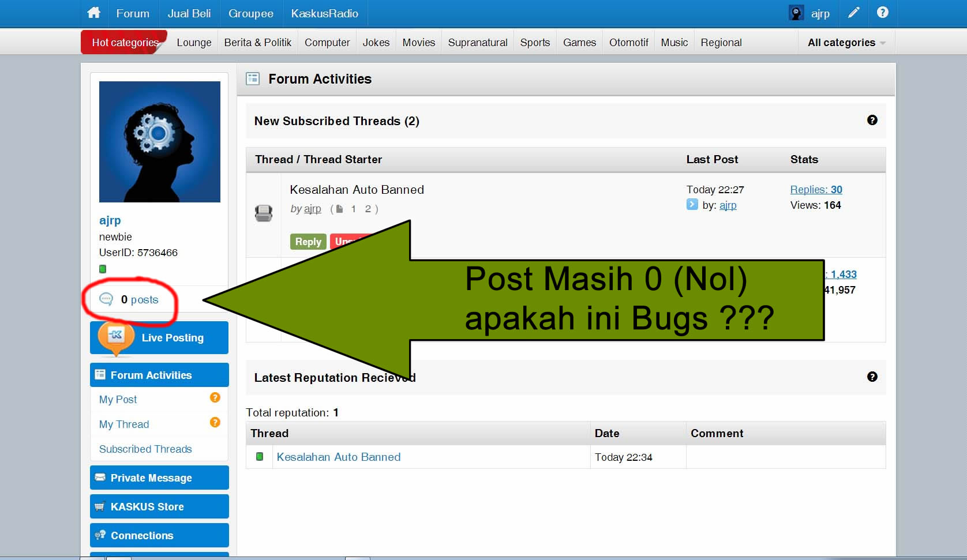Click the ajrp username in top bar
This screenshot has height=560, width=967.
tap(820, 14)
